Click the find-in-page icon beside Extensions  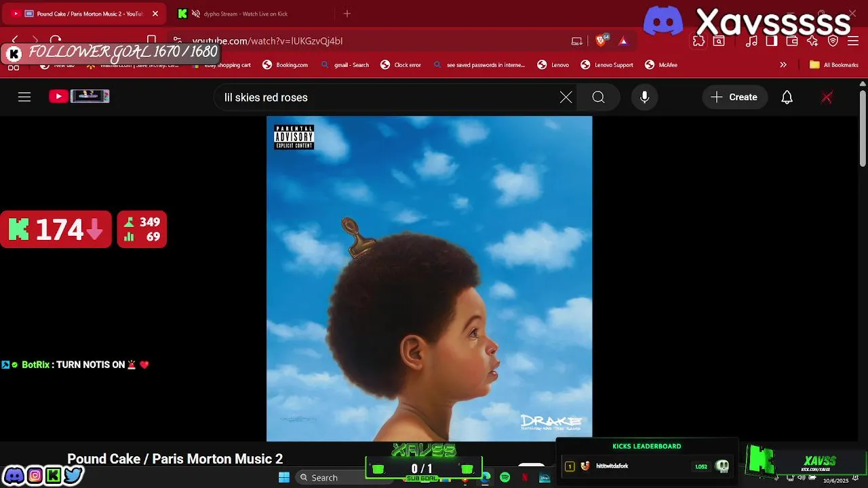click(x=719, y=41)
